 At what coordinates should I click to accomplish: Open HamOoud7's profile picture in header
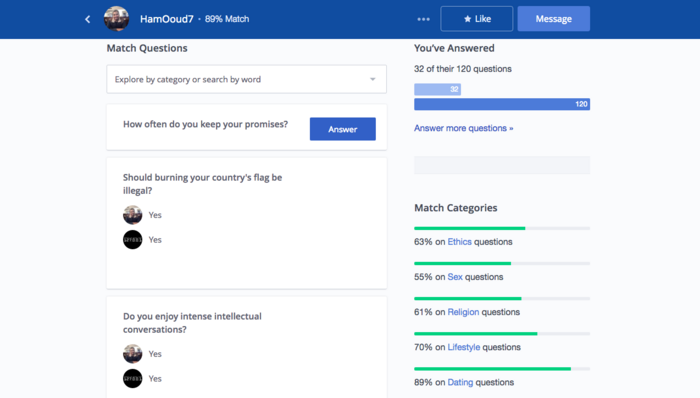point(117,19)
